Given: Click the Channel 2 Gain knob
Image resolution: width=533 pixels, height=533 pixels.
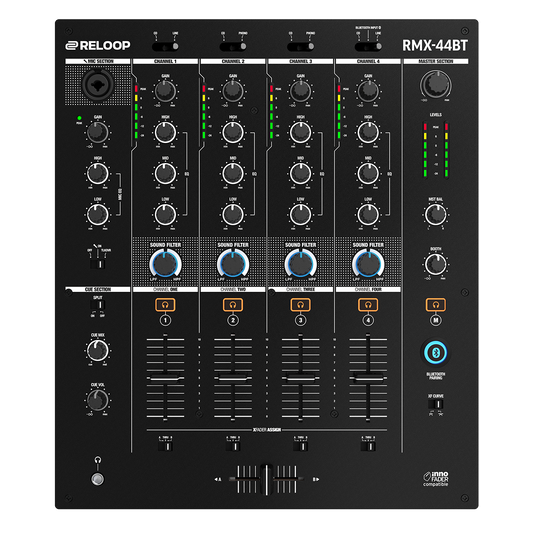Looking at the screenshot, I should pyautogui.click(x=233, y=91).
